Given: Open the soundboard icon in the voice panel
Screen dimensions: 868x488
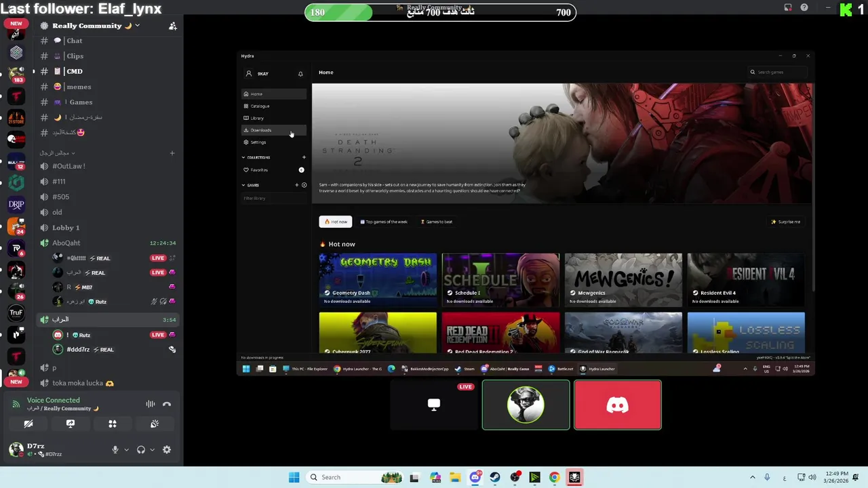Looking at the screenshot, I should tap(155, 424).
